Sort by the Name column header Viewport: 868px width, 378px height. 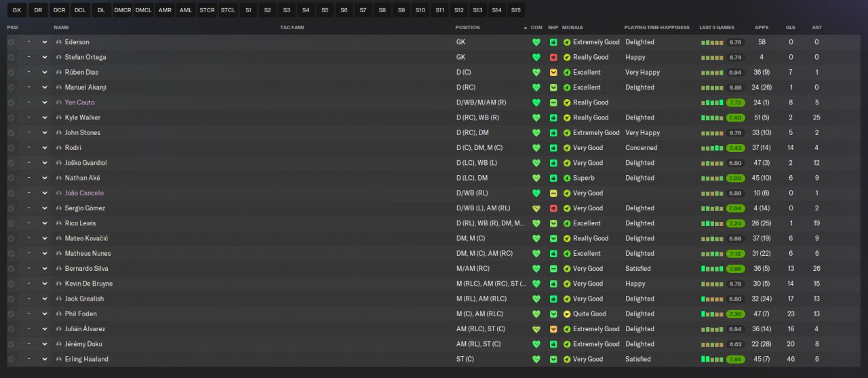[x=61, y=28]
